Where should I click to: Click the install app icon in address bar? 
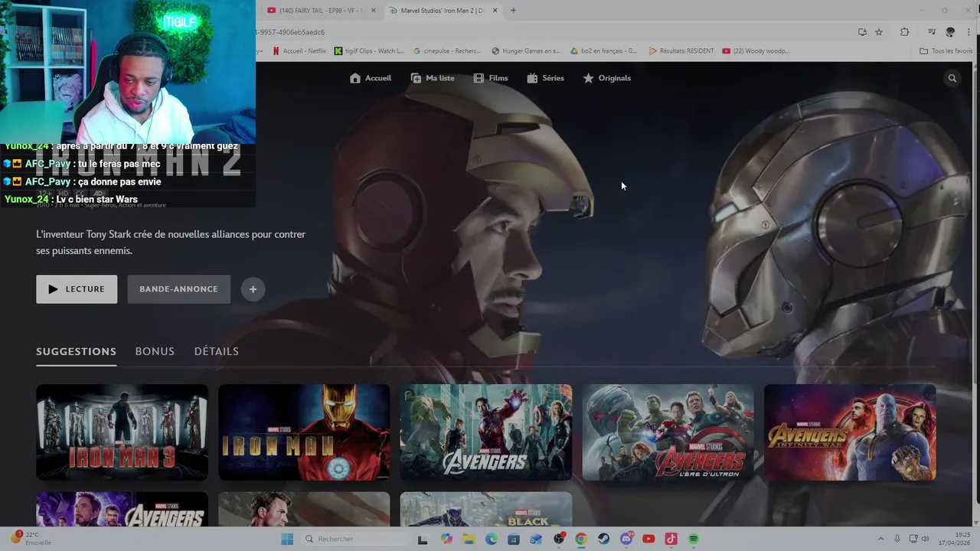click(862, 32)
